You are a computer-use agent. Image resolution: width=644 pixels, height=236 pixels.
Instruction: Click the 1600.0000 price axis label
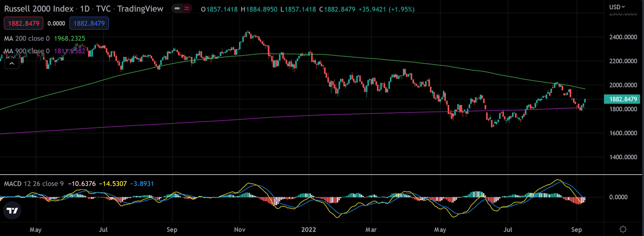[x=624, y=134]
